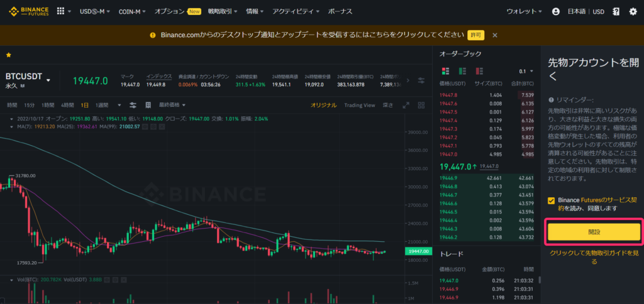This screenshot has height=304, width=644.
Task: Click right arrow to show more ticker stats
Action: [408, 80]
